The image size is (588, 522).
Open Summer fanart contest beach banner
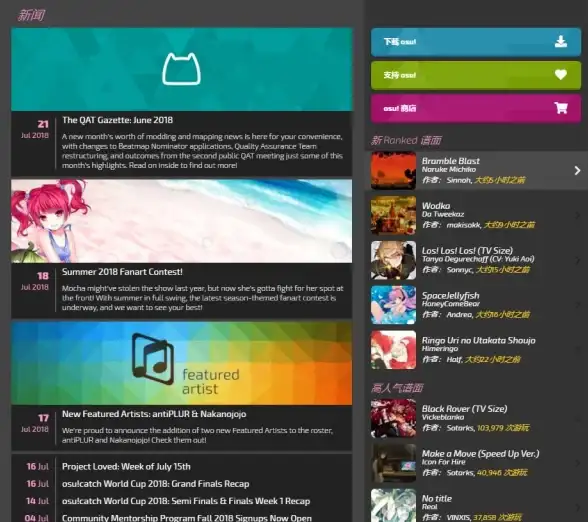[x=182, y=221]
